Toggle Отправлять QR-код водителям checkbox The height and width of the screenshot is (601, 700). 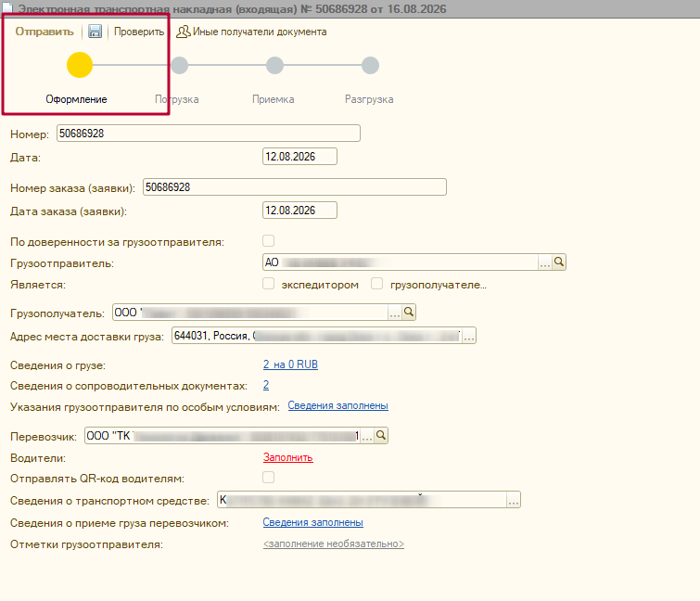pos(268,478)
